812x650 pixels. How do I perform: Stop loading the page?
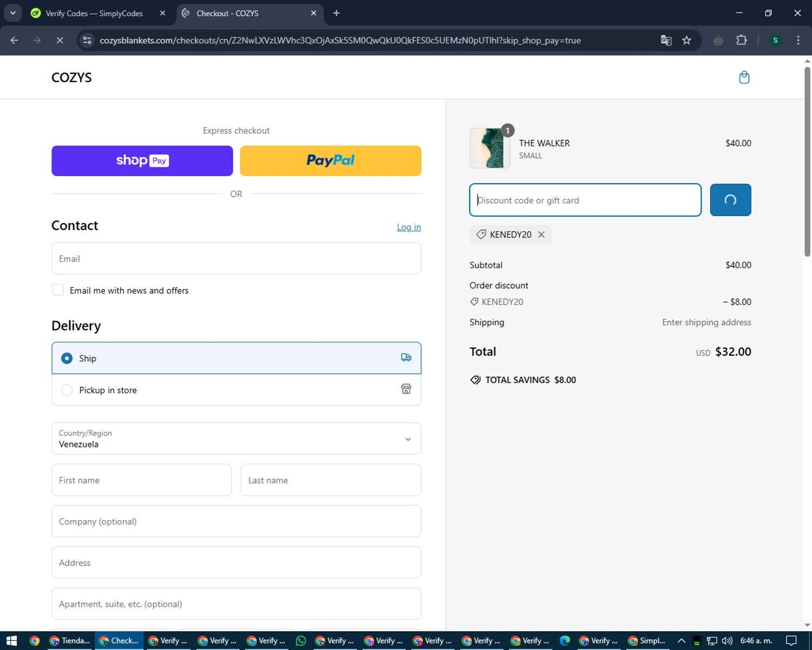tap(60, 41)
